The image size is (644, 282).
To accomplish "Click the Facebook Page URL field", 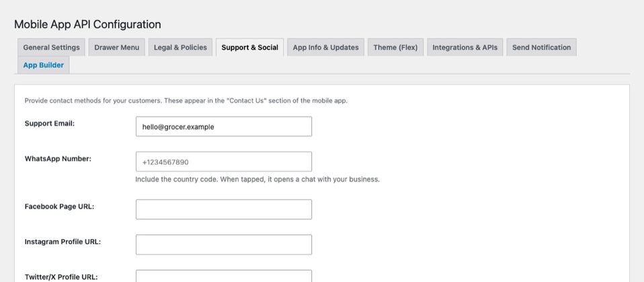I will pos(224,209).
